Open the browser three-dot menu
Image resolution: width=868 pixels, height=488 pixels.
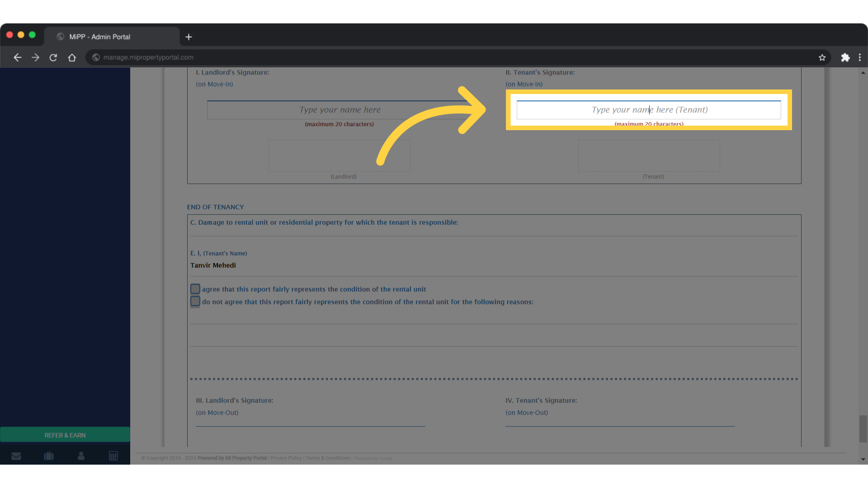860,57
